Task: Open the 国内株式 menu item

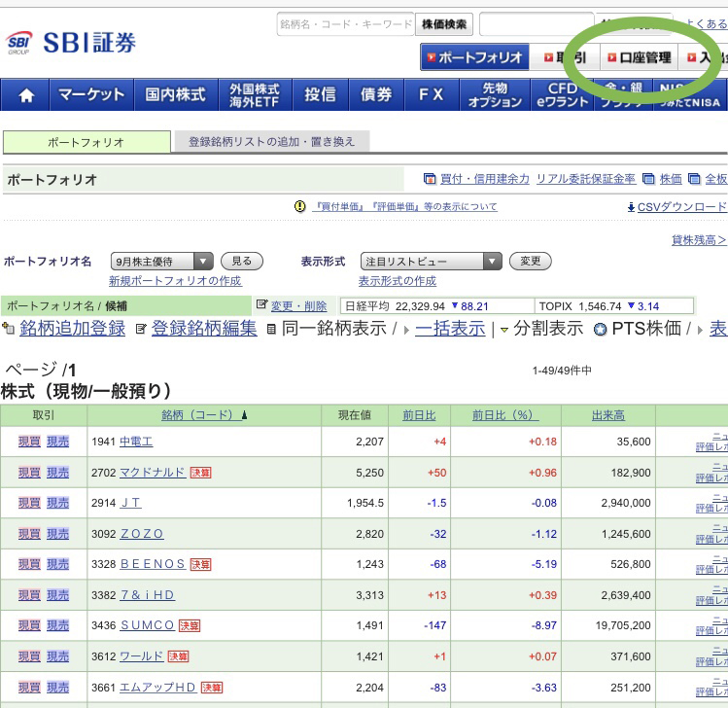Action: (x=175, y=95)
